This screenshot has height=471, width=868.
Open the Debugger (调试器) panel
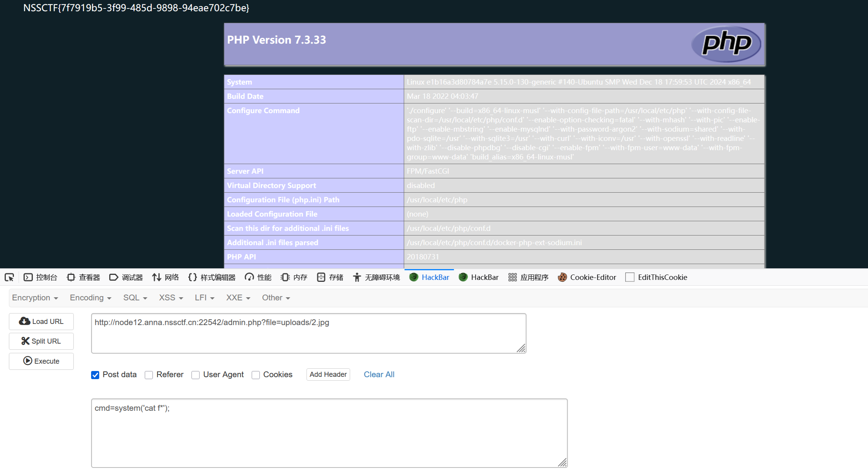[x=126, y=277]
